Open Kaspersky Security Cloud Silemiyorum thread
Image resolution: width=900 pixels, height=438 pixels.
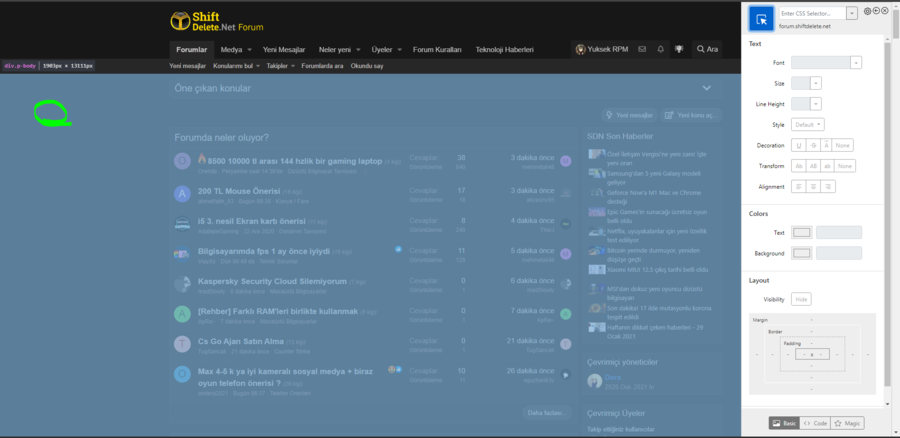(272, 281)
